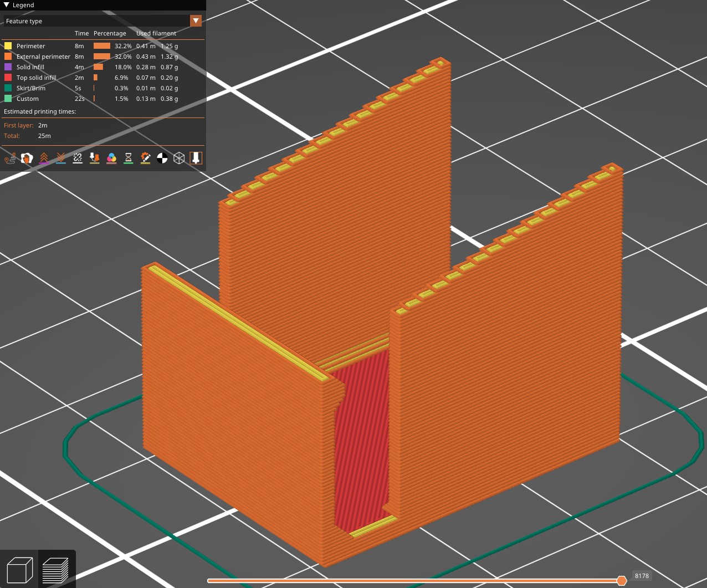Click the purple Solid infill swatch
This screenshot has height=588, width=707.
click(8, 67)
